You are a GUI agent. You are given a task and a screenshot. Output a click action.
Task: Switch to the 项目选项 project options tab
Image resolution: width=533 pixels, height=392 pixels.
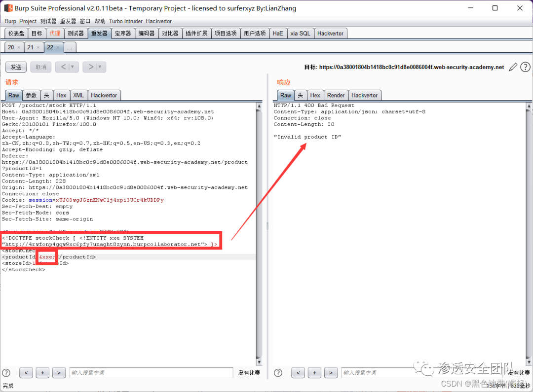pos(226,34)
